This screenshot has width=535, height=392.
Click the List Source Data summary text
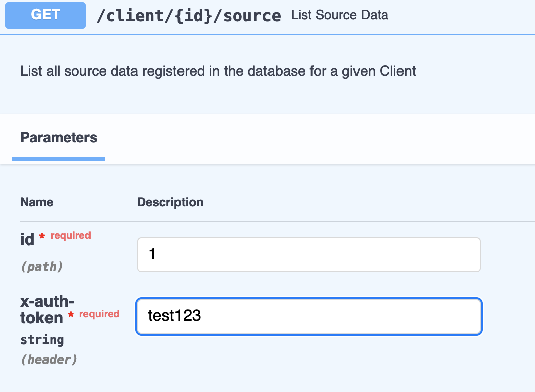tap(340, 15)
